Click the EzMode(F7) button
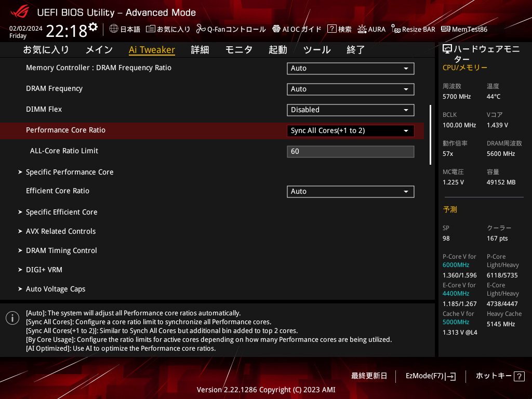532x399 pixels. pyautogui.click(x=431, y=376)
